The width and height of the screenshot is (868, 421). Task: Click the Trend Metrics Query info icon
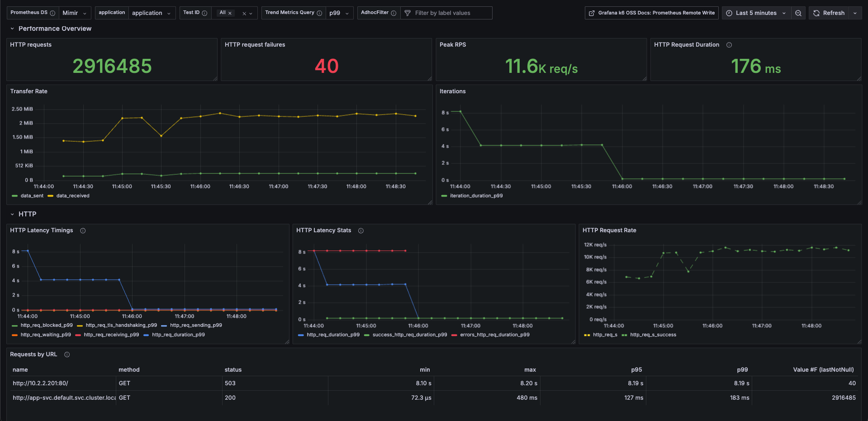(x=319, y=13)
